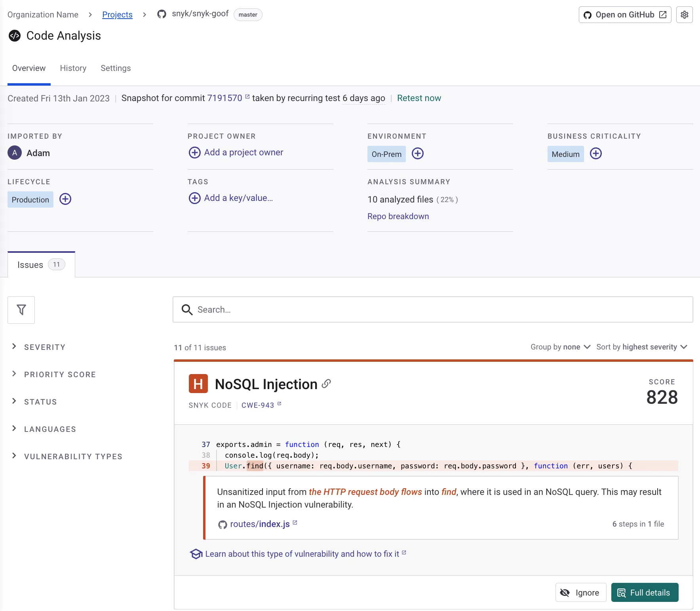Viewport: 700px width, 611px height.
Task: Copy the NoSQL Injection issue link icon
Action: click(326, 384)
